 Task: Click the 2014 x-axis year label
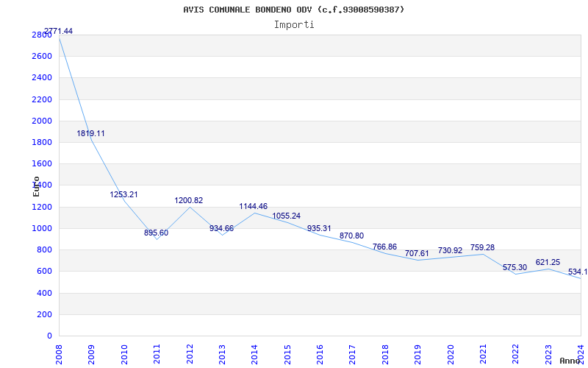click(x=254, y=354)
